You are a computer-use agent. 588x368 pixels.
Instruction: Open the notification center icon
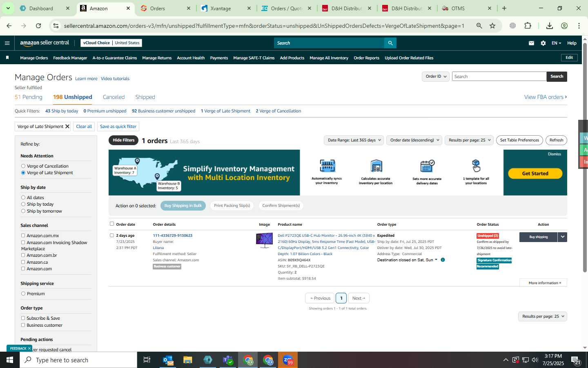pos(576,360)
